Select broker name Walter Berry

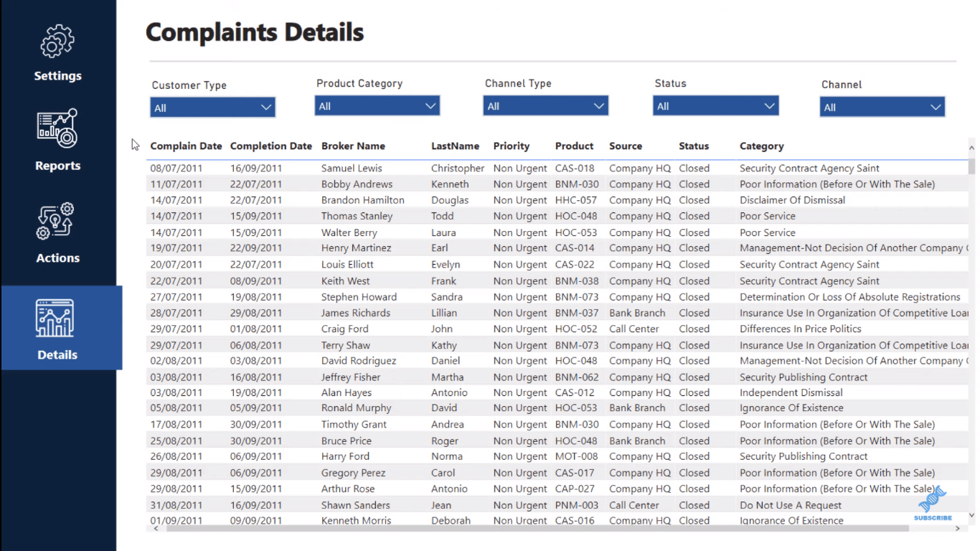click(349, 232)
